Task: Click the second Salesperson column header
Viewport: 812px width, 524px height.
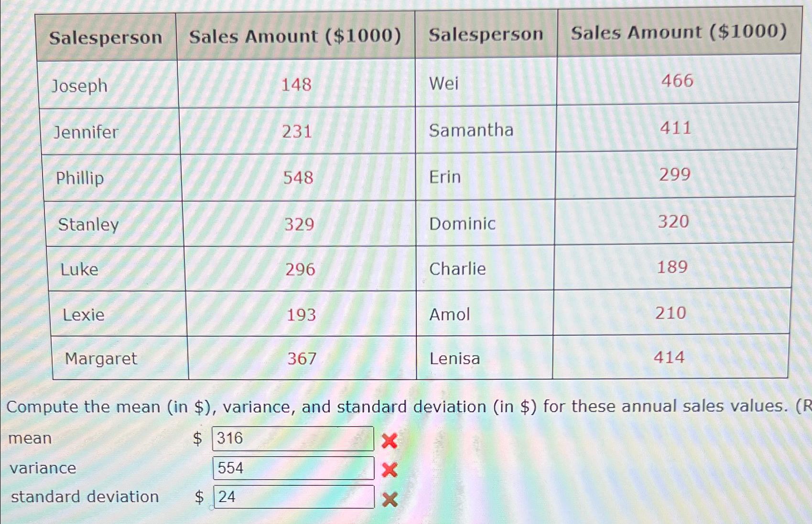Action: 486,33
